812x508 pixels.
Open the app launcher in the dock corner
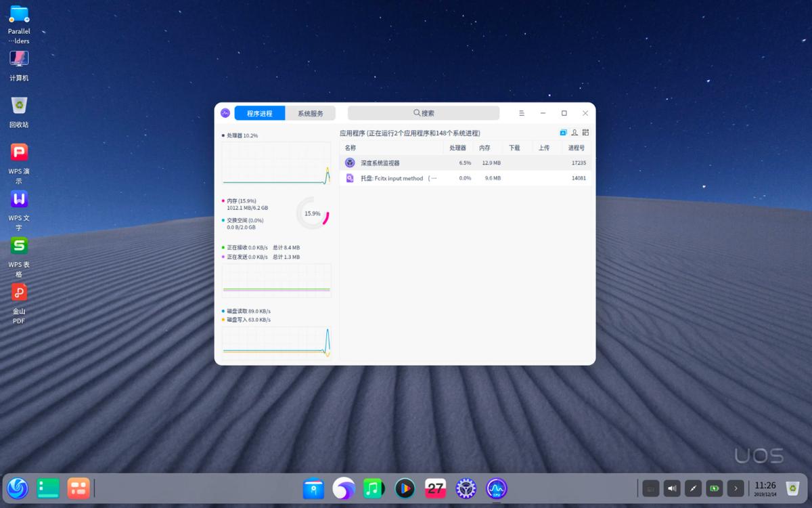pyautogui.click(x=18, y=488)
